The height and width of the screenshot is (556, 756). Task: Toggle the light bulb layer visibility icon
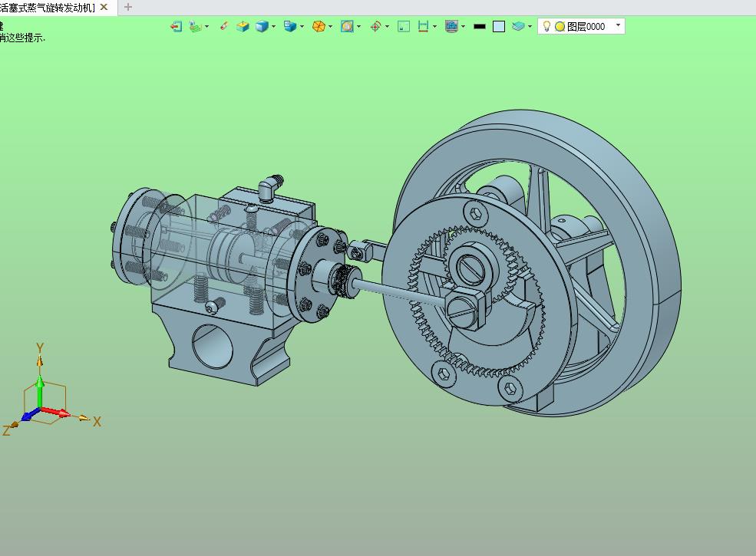coord(546,27)
